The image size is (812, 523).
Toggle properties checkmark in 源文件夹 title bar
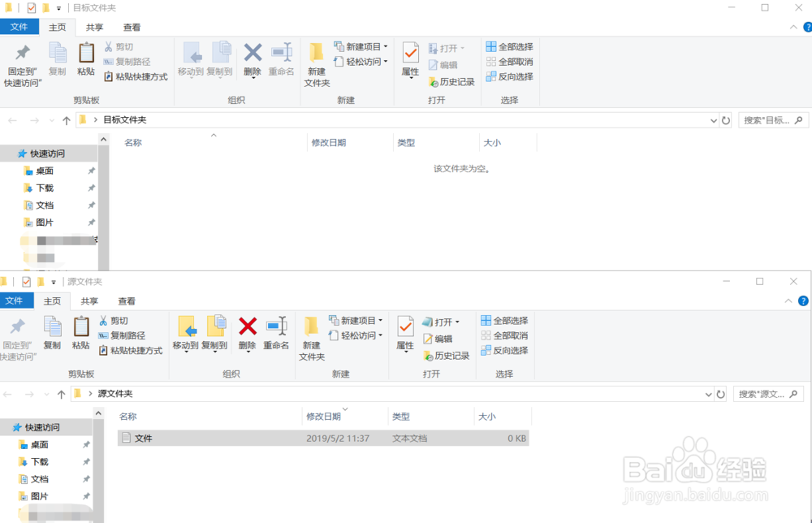[27, 282]
